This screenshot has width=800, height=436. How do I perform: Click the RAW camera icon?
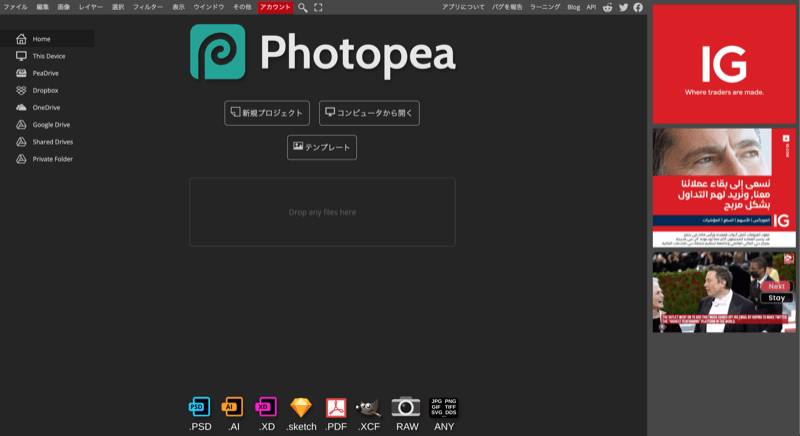[406, 406]
